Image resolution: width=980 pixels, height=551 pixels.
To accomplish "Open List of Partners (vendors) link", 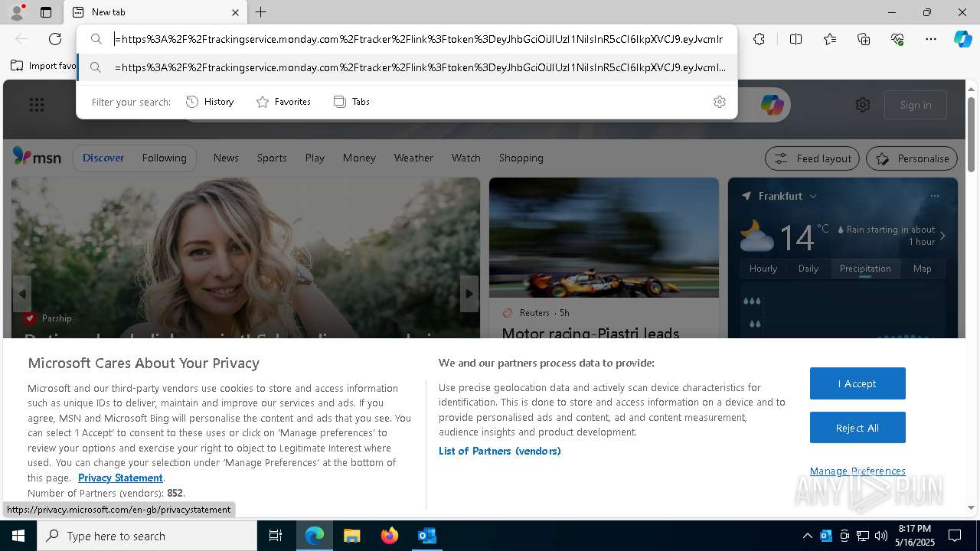I will click(x=500, y=451).
